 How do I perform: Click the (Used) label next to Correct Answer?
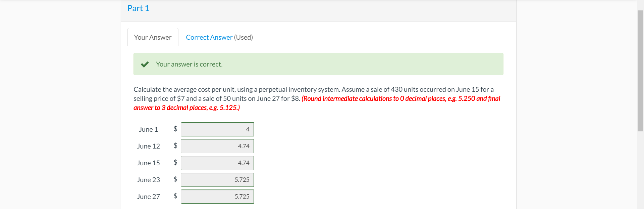(244, 37)
